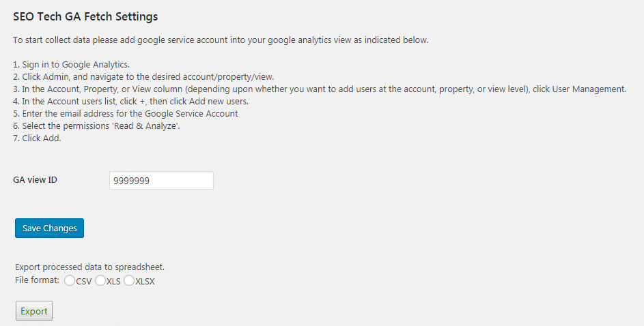Click the "Sign in to Google Analytics" step

point(71,64)
